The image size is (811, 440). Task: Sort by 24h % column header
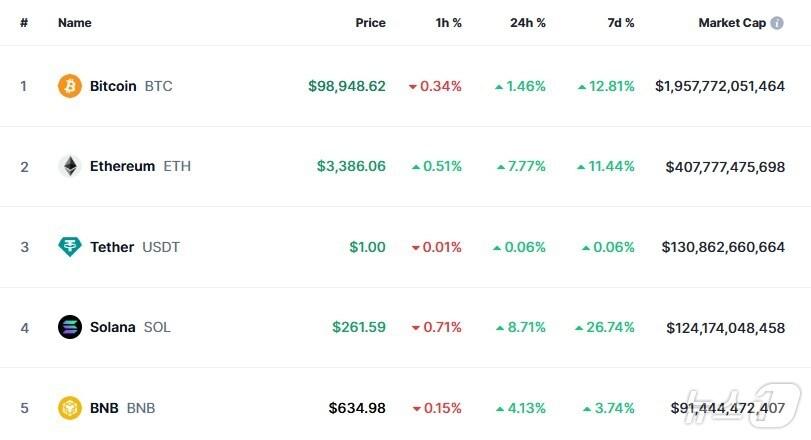[x=526, y=22]
